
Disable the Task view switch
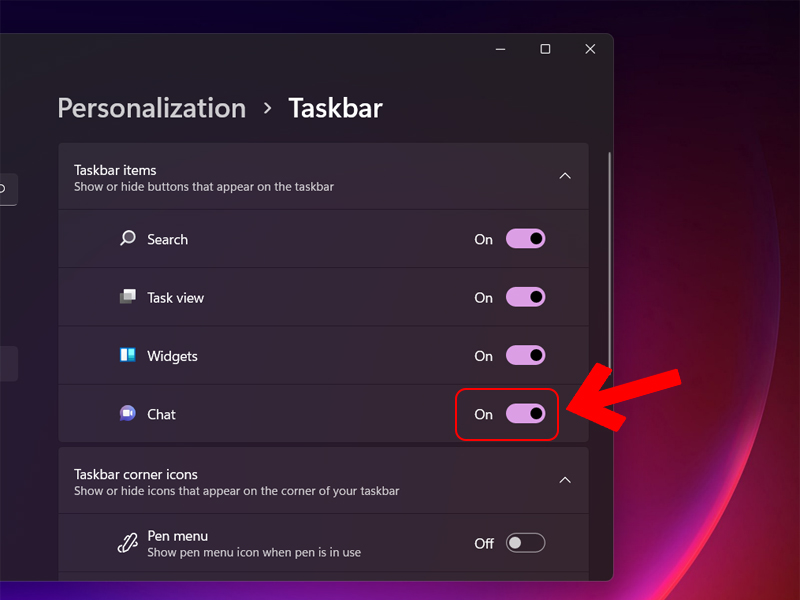526,297
